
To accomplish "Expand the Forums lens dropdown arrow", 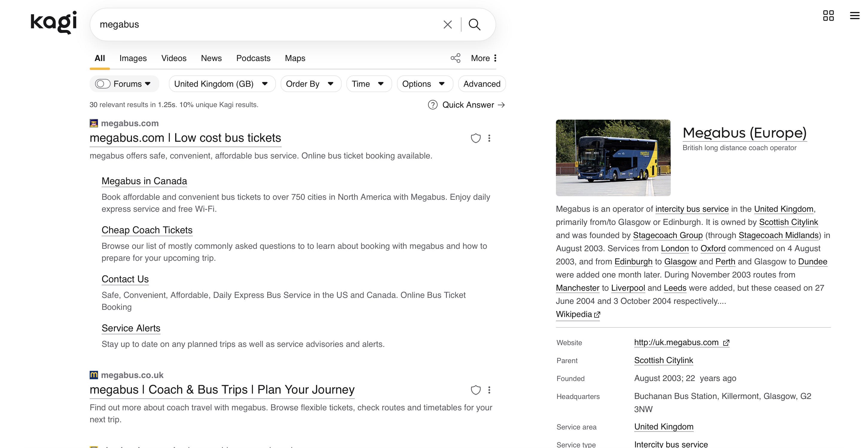I will (x=148, y=84).
